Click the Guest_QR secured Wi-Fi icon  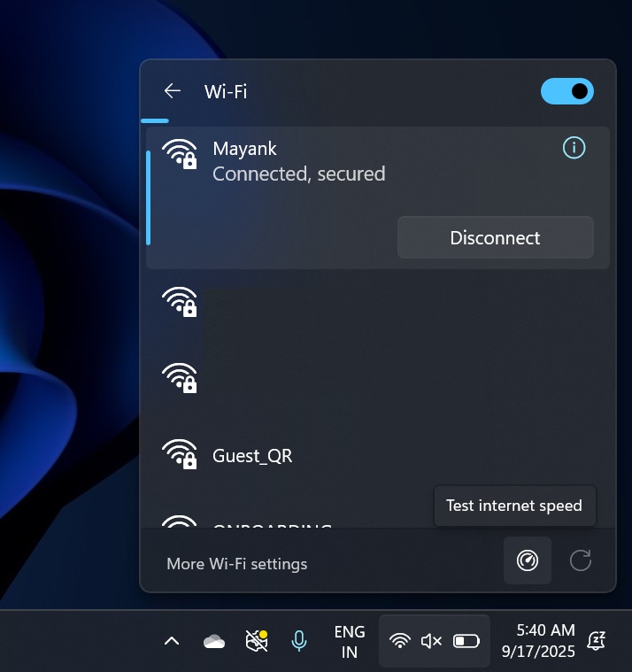180,454
